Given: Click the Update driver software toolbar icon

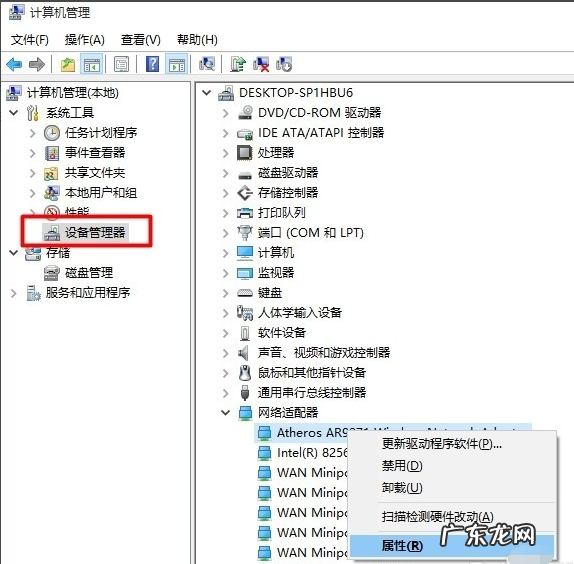Looking at the screenshot, I should (x=238, y=64).
